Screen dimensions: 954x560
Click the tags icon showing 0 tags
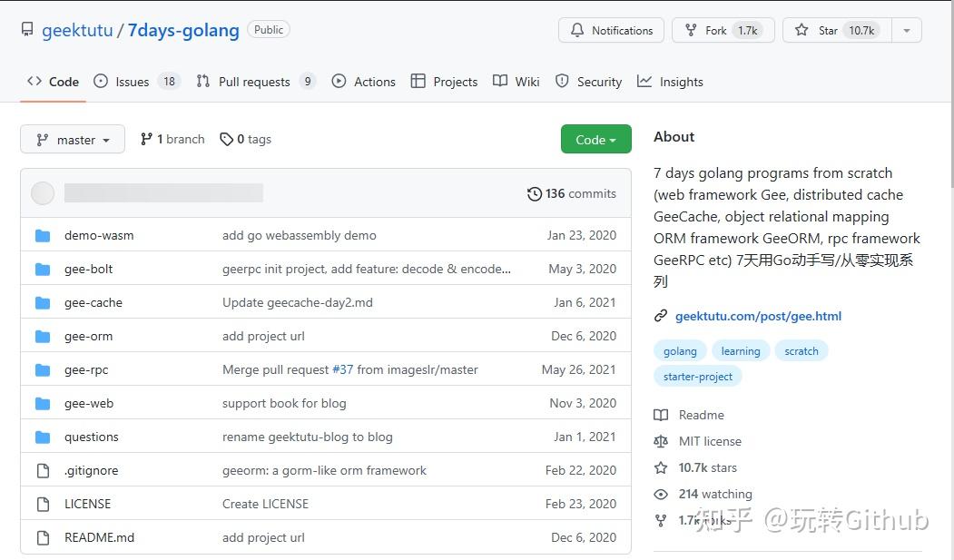227,139
